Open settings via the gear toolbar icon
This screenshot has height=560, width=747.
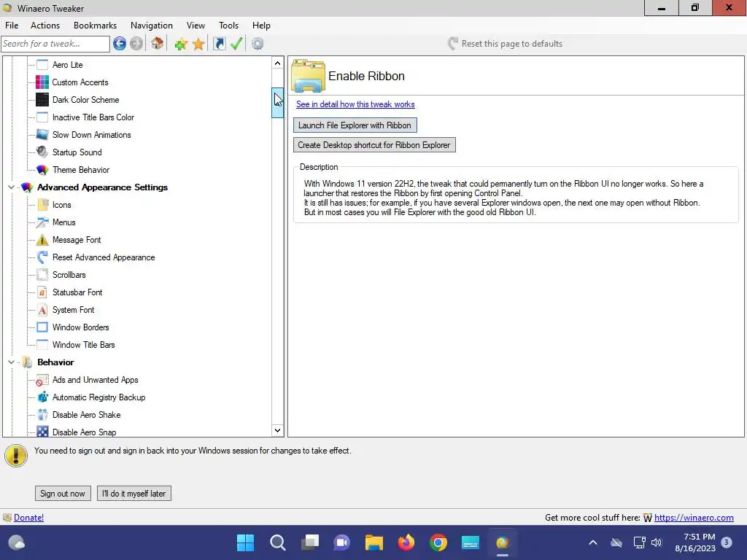(258, 44)
